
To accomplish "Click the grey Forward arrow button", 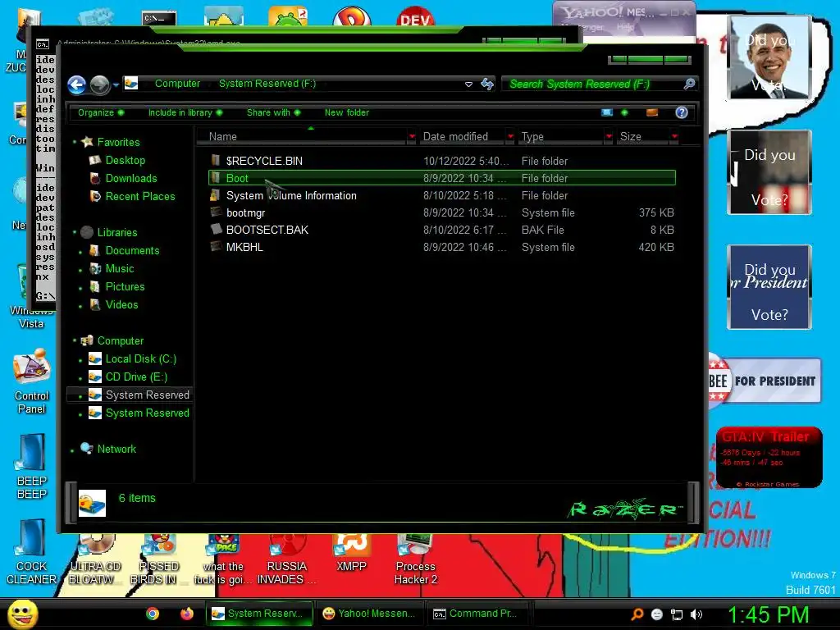I will tap(99, 84).
